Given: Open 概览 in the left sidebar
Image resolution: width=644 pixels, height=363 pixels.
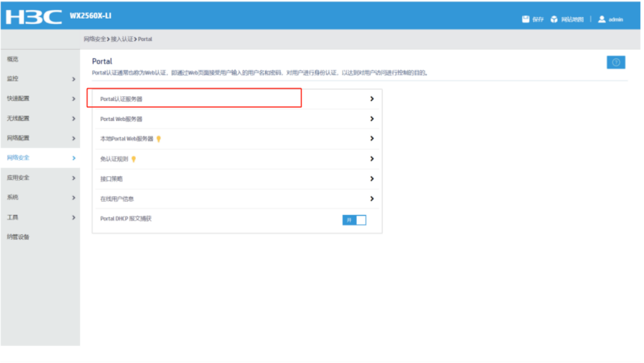Looking at the screenshot, I should [13, 59].
